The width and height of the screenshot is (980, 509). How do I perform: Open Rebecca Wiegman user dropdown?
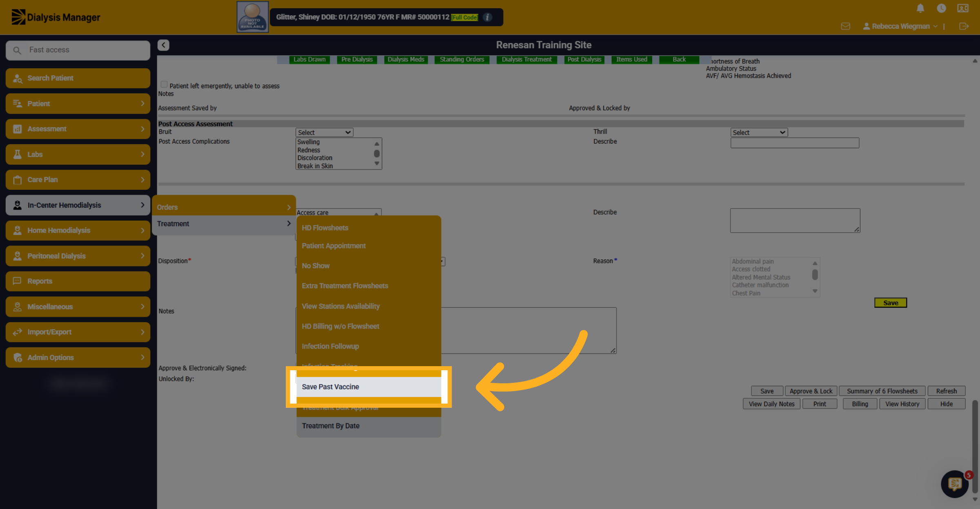pyautogui.click(x=900, y=26)
